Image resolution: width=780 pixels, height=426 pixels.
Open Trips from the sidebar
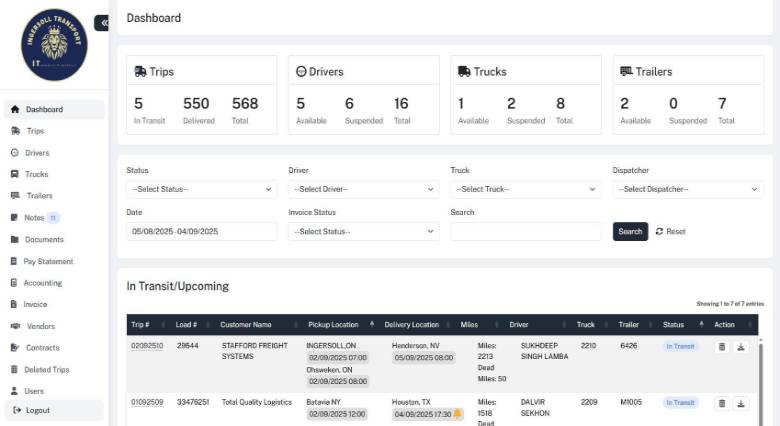[34, 131]
